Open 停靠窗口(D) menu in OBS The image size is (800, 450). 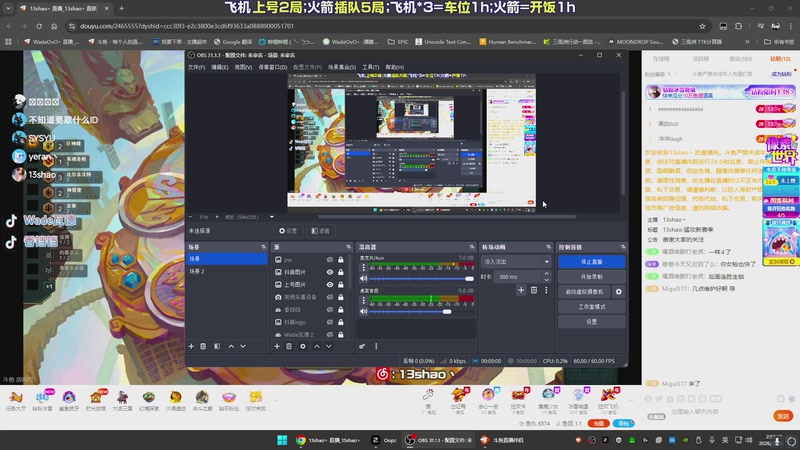click(x=272, y=67)
